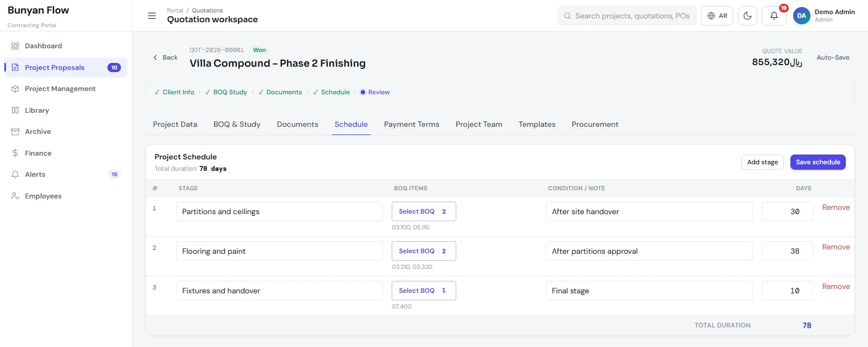The height and width of the screenshot is (347, 868).
Task: Open Select BOQ for Flooring and paint
Action: 424,251
